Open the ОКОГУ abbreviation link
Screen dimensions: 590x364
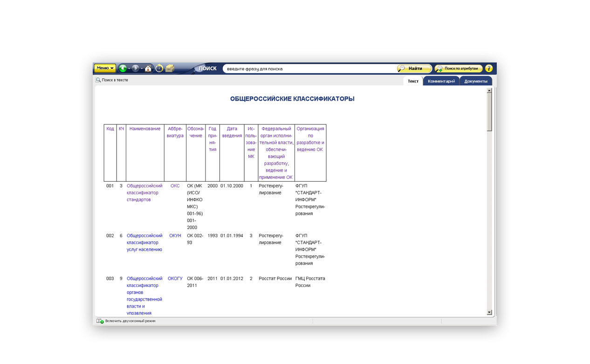tap(175, 278)
